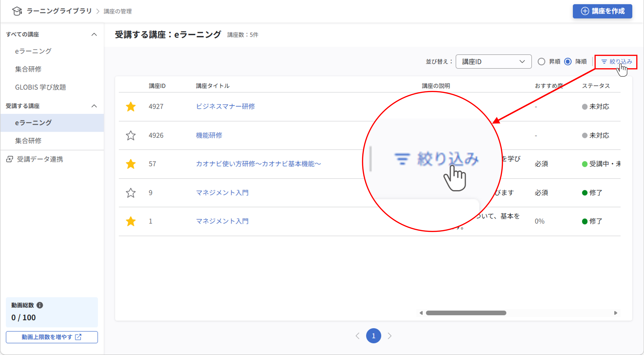Open マネジメント入門 link for course 1
Viewport: 644px width, 355px height.
click(222, 221)
